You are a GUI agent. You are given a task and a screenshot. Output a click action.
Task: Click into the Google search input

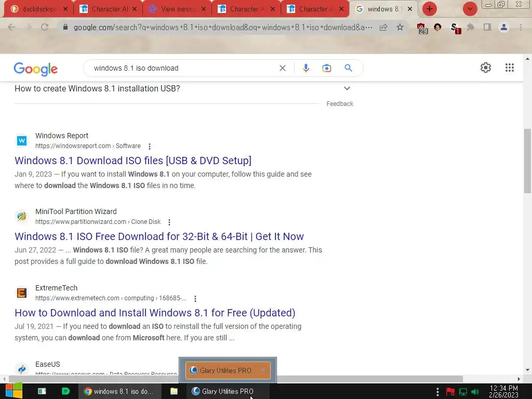click(x=183, y=68)
